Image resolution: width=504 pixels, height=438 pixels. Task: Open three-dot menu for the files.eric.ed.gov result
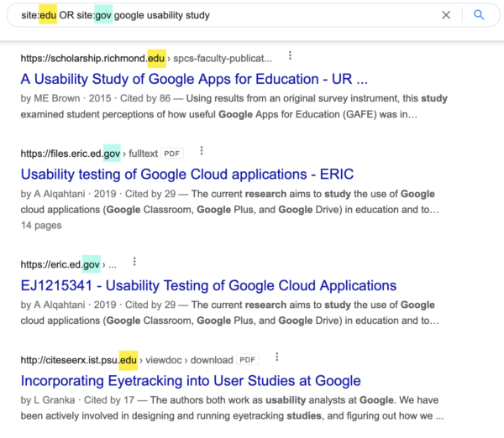point(202,150)
